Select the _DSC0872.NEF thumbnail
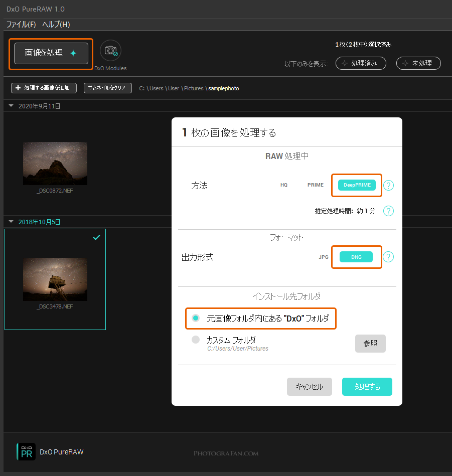Image resolution: width=452 pixels, height=476 pixels. click(x=55, y=164)
